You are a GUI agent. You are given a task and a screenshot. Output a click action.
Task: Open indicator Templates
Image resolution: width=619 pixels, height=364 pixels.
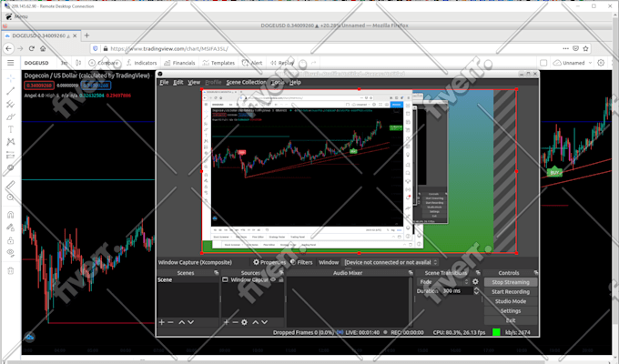[218, 63]
